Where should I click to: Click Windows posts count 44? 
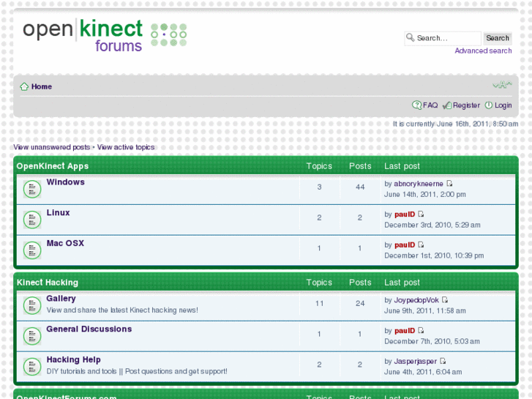pyautogui.click(x=360, y=187)
